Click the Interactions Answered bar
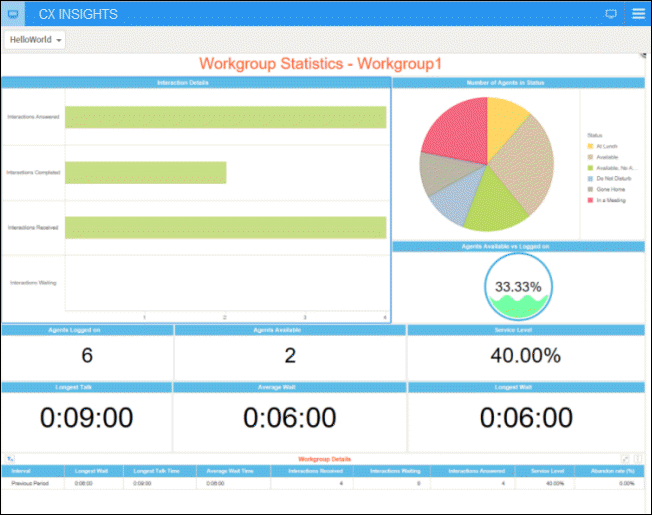Viewport: 652px width, 515px height. coord(225,117)
